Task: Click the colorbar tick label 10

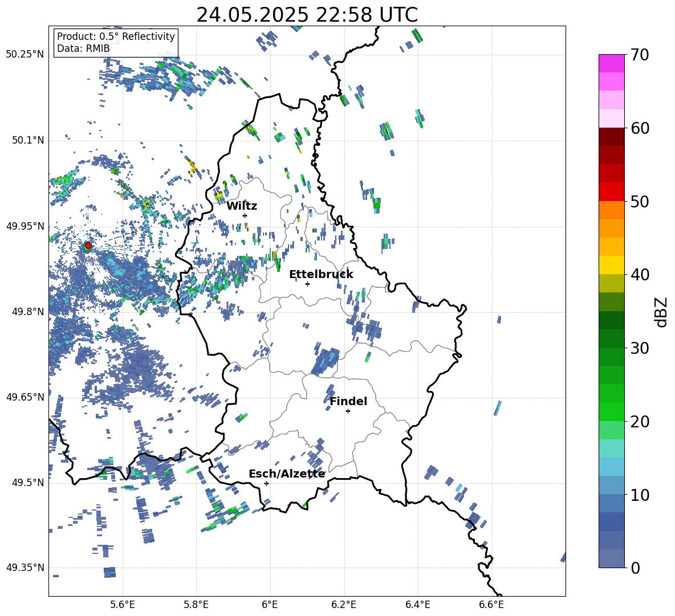Action: 639,495
